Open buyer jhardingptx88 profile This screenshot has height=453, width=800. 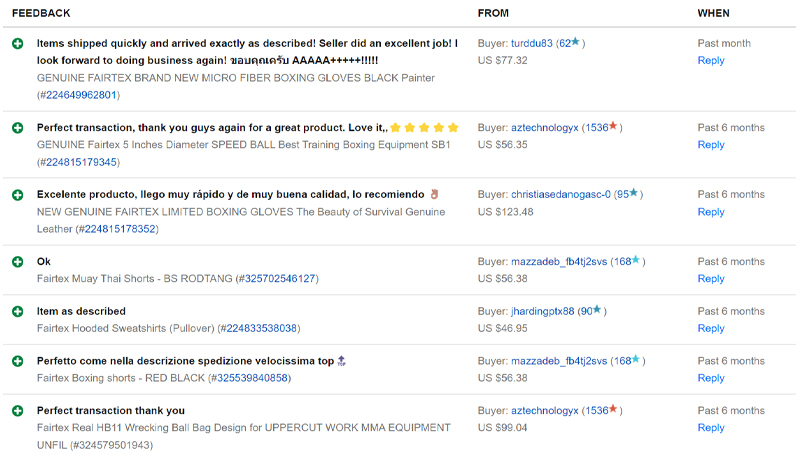coord(542,312)
